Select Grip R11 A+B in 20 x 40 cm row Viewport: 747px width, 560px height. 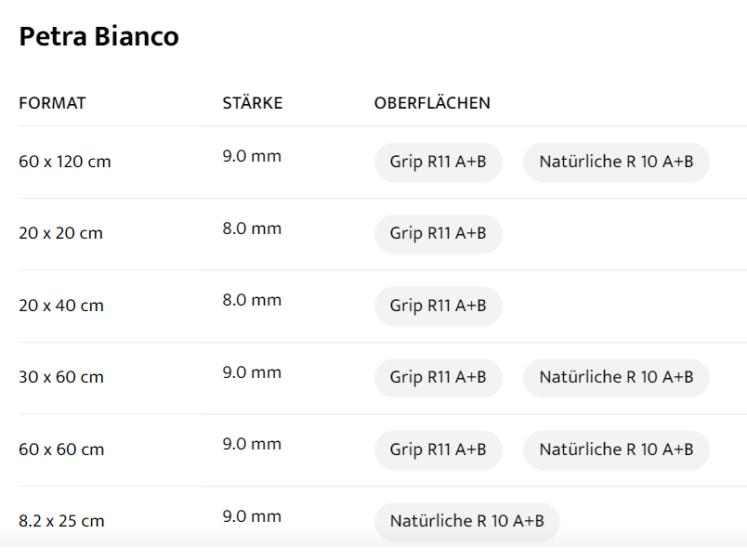coord(438,306)
